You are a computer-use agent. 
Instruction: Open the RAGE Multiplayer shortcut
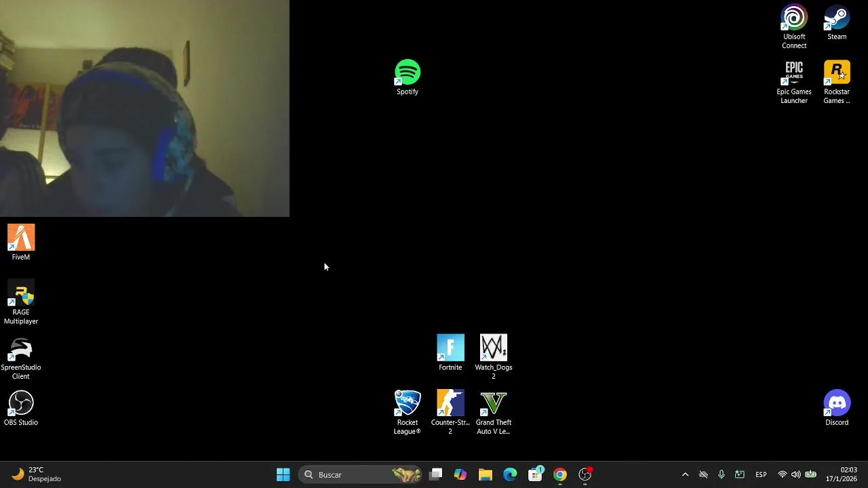[21, 303]
